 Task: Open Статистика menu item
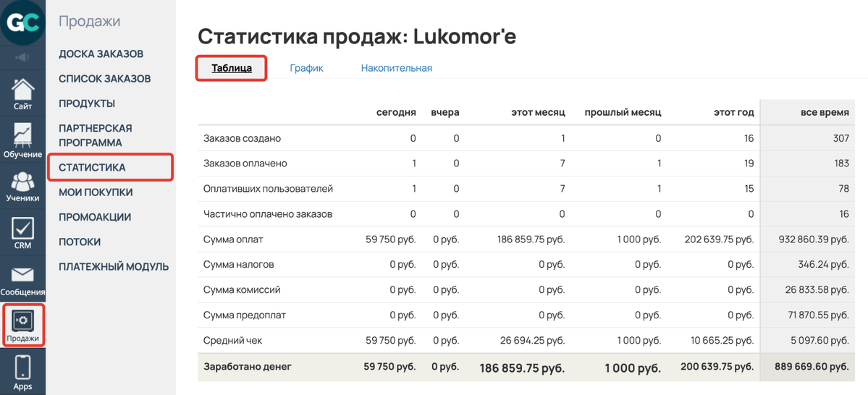click(92, 168)
